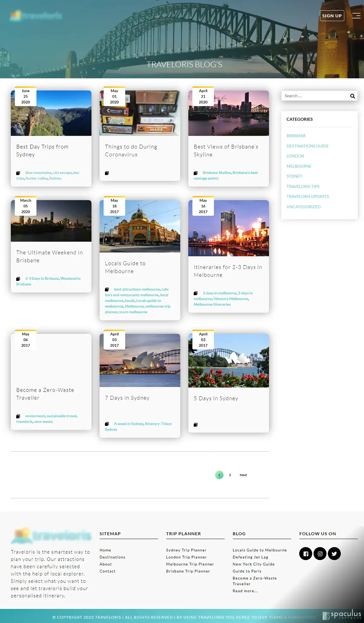Go to pagination page 2

tap(230, 475)
